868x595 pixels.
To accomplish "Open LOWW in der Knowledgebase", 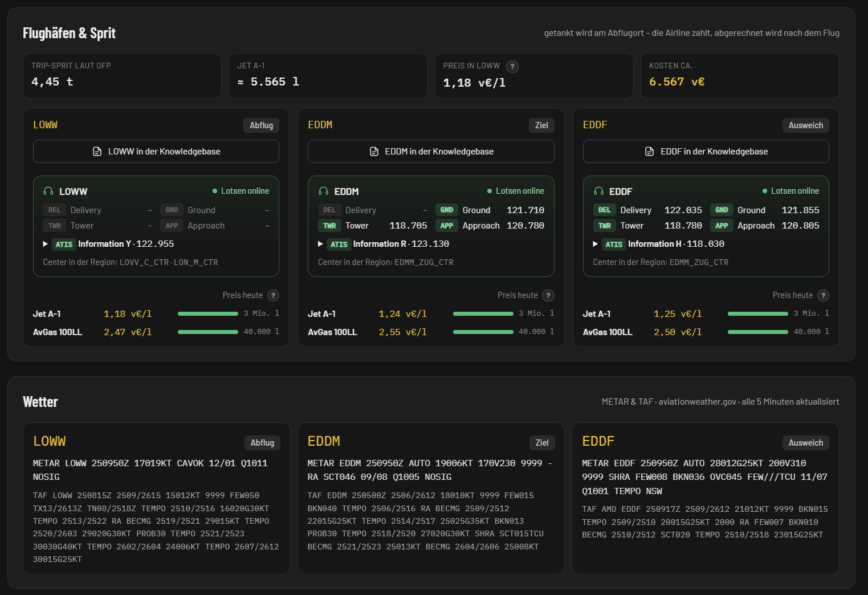I will click(156, 152).
